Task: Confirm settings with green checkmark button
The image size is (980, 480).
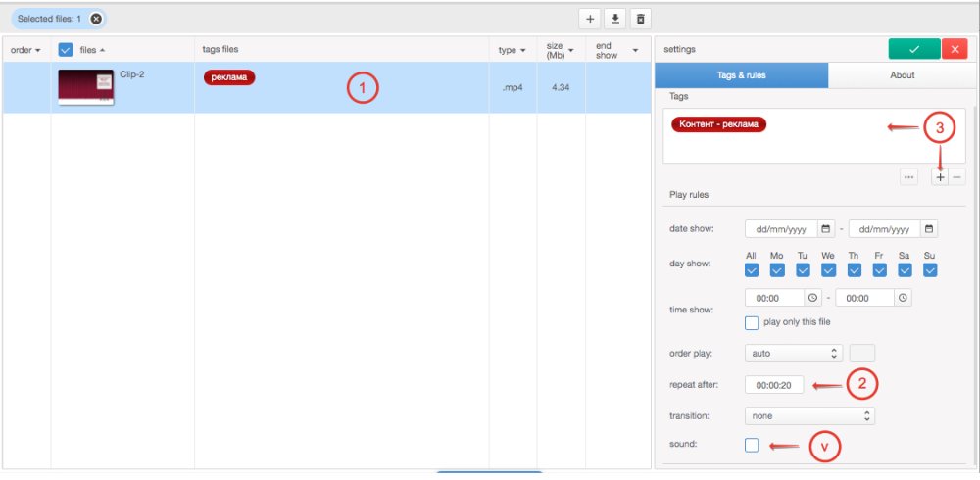Action: point(914,49)
